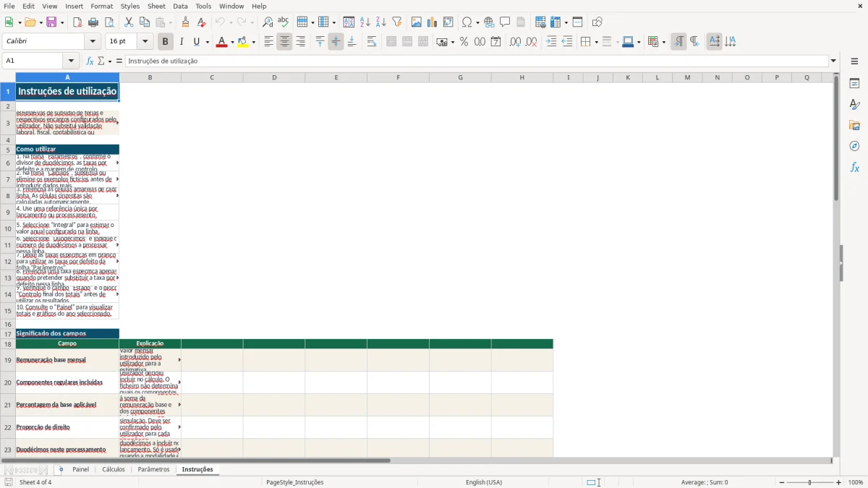Open the Format menu
The image size is (868, 488).
[102, 6]
